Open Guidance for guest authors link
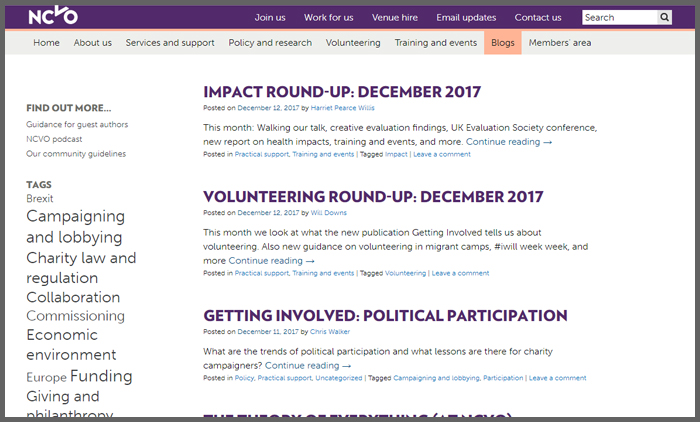This screenshot has width=700, height=422. click(x=77, y=124)
